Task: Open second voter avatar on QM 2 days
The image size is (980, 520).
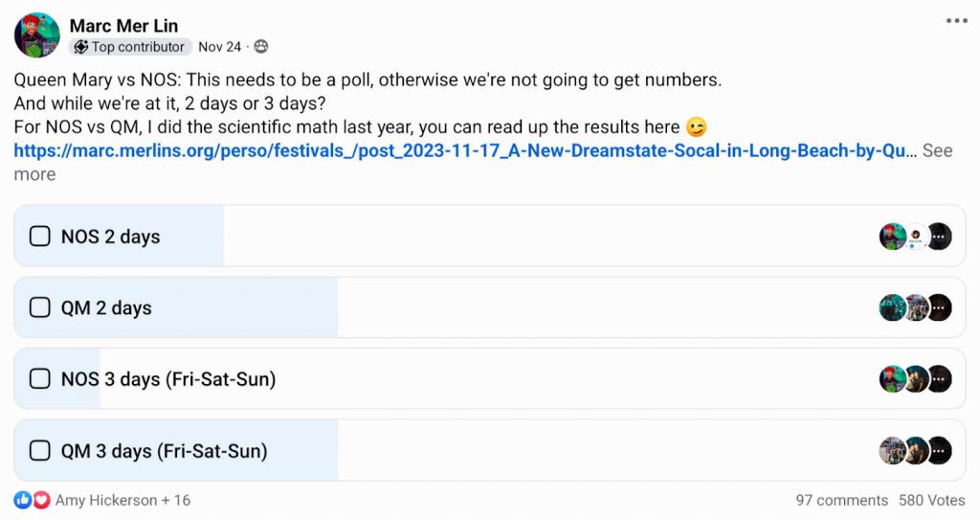Action: [x=915, y=307]
